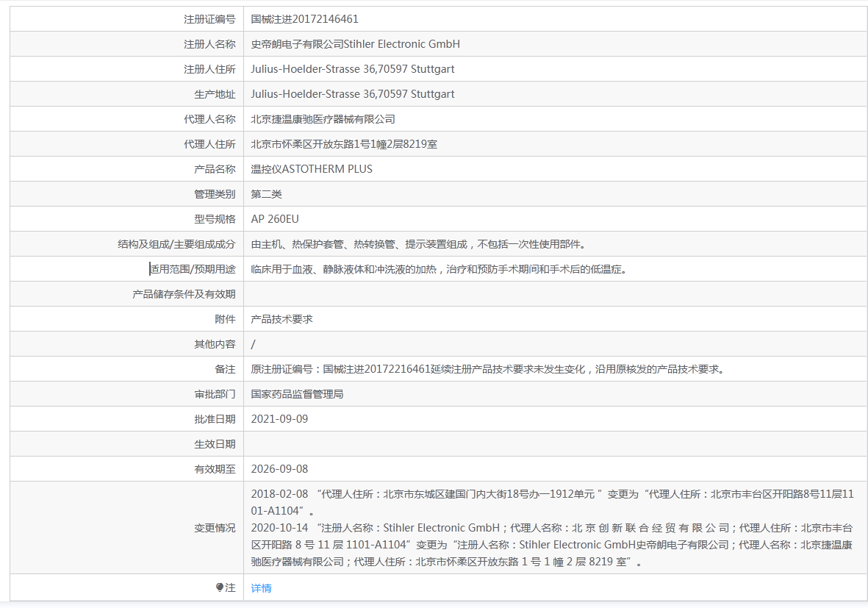Click the 其他内容 label
This screenshot has width=868, height=608.
pos(214,344)
